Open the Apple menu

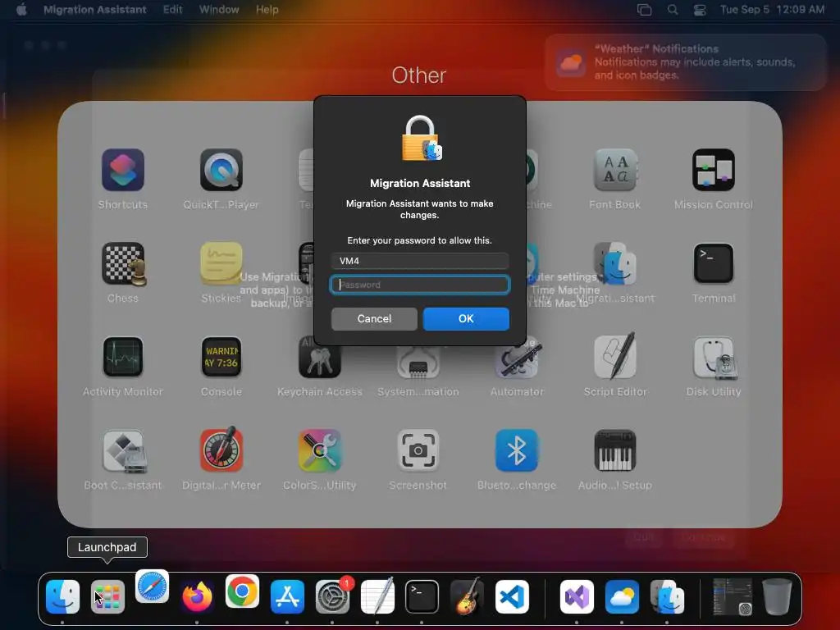tap(21, 10)
